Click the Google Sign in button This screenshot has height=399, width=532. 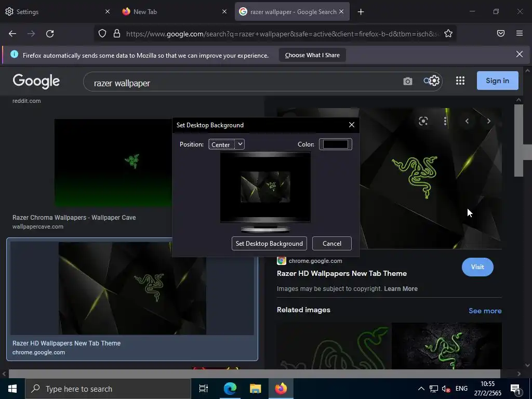pos(497,81)
